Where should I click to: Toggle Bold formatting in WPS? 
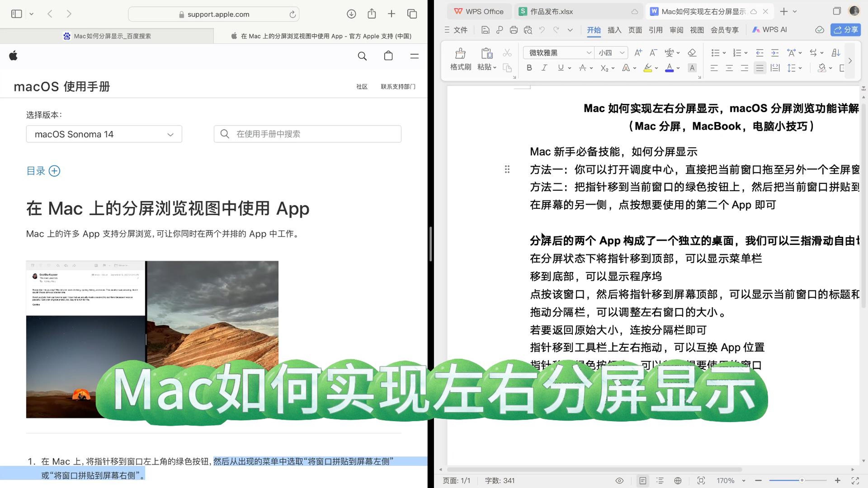tap(529, 68)
